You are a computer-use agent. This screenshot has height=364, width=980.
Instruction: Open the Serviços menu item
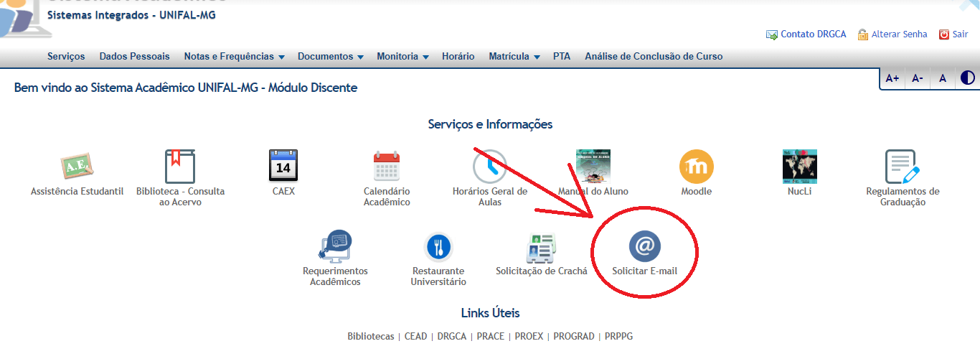click(66, 56)
